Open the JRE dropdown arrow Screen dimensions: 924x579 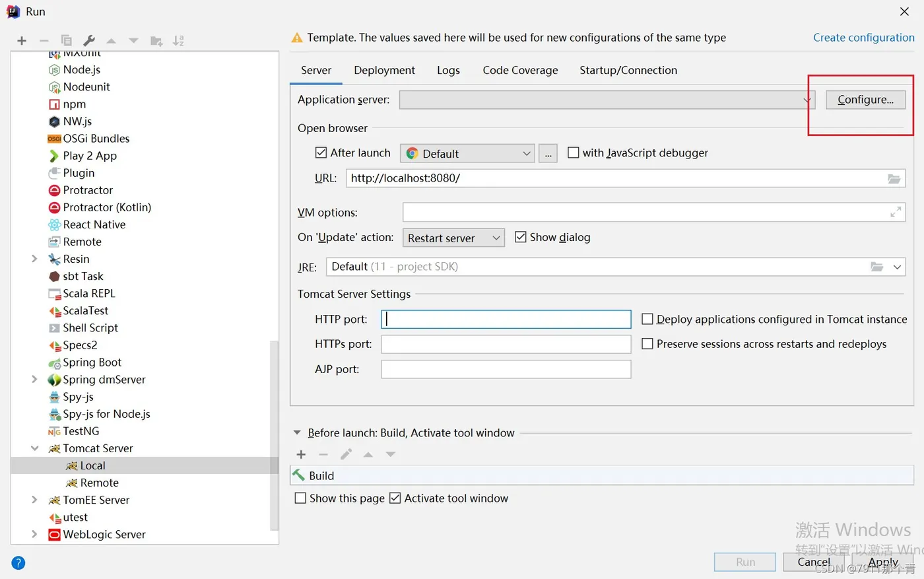(x=897, y=267)
